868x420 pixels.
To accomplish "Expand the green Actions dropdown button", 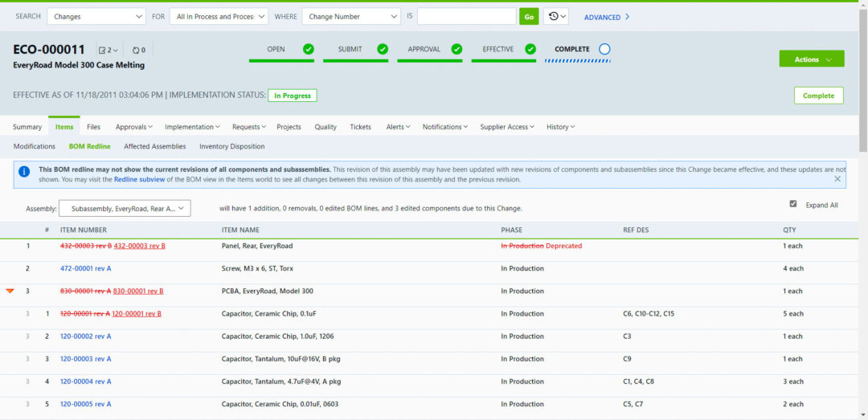I will [x=811, y=59].
